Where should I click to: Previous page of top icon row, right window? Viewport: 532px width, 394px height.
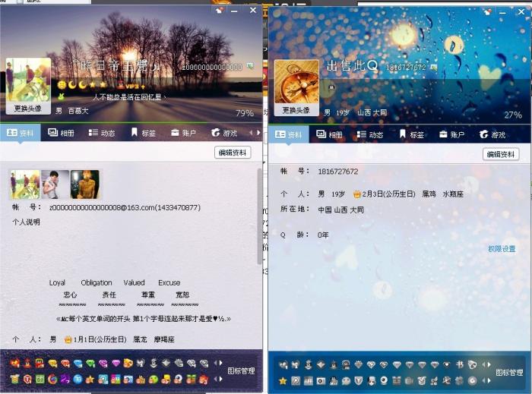(x=484, y=364)
